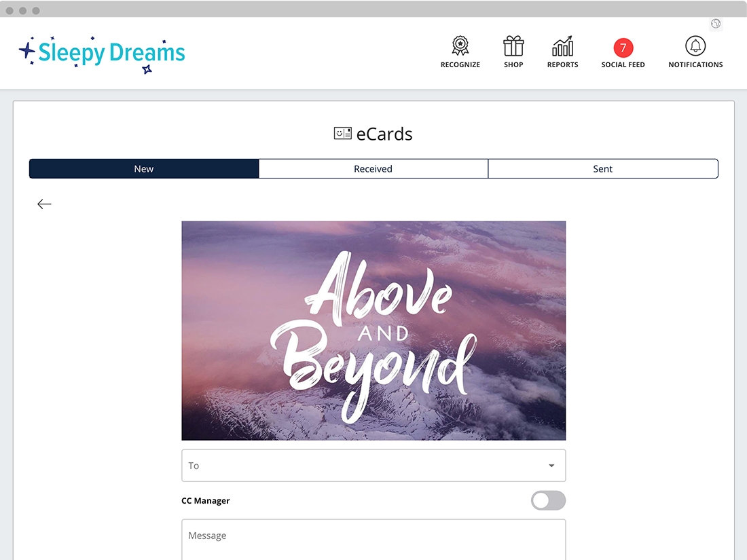Click the back arrow below the tabs
This screenshot has height=560, width=747.
pos(44,204)
